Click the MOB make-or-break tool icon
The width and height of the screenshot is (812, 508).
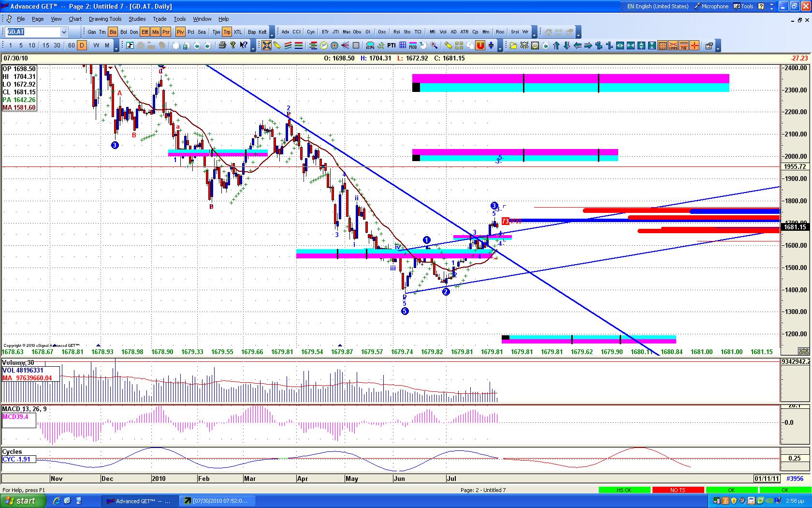[x=413, y=45]
